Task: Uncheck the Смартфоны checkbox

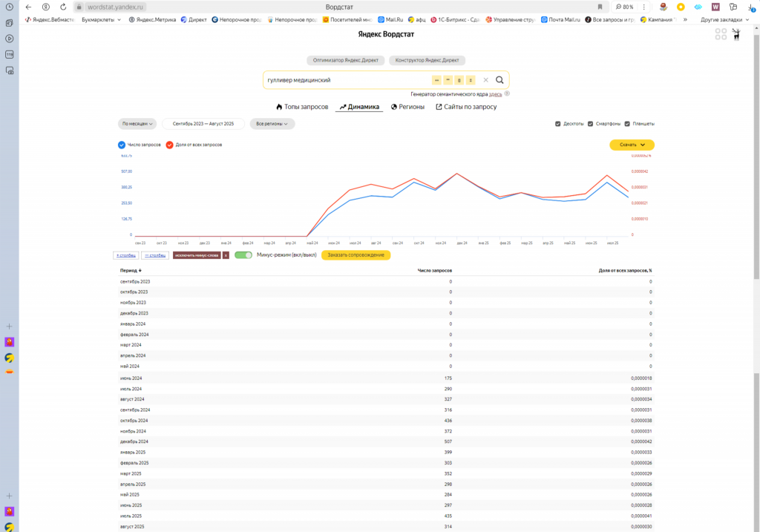Action: point(590,124)
